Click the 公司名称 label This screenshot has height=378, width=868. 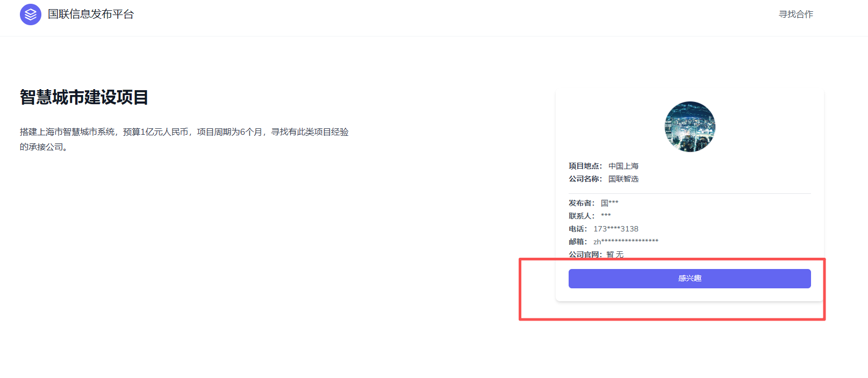tap(585, 179)
